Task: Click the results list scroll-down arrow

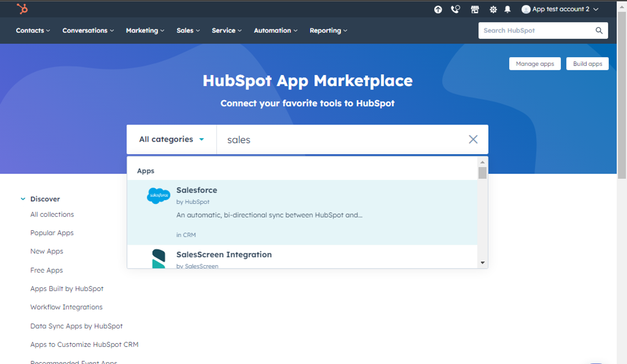Action: (x=482, y=263)
